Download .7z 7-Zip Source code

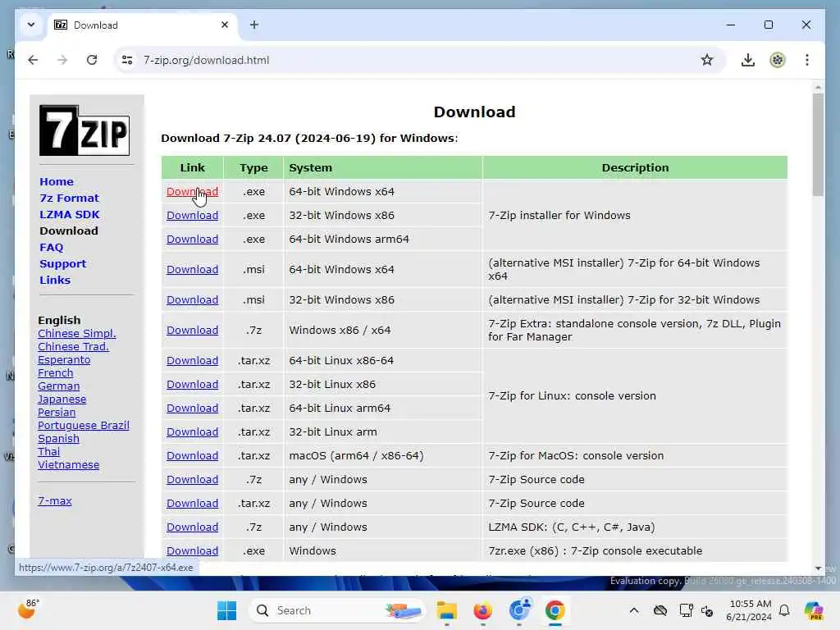[192, 479]
